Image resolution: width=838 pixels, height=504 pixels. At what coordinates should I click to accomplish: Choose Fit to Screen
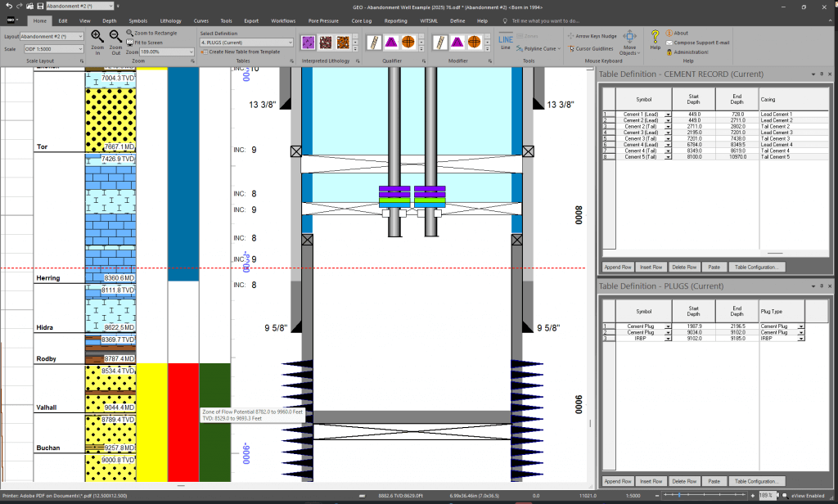[144, 43]
